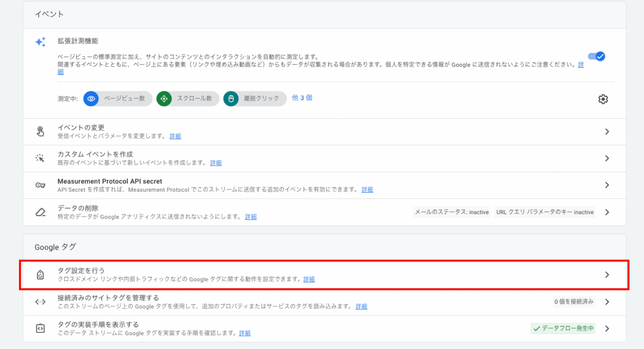Open 詳細 link under イベントの変更
The image size is (644, 349).
[175, 136]
